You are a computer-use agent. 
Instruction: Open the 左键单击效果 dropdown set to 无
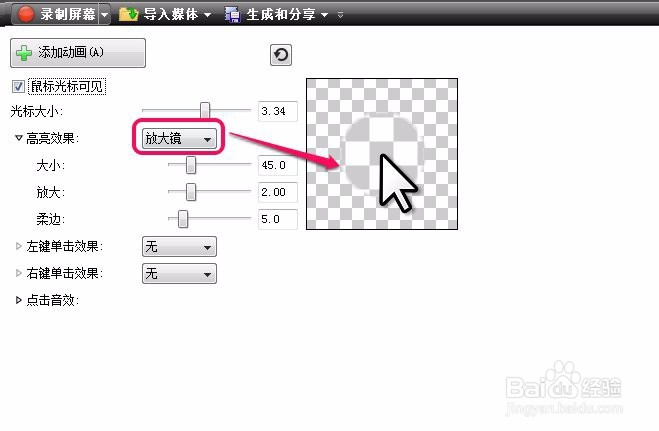[x=179, y=247]
